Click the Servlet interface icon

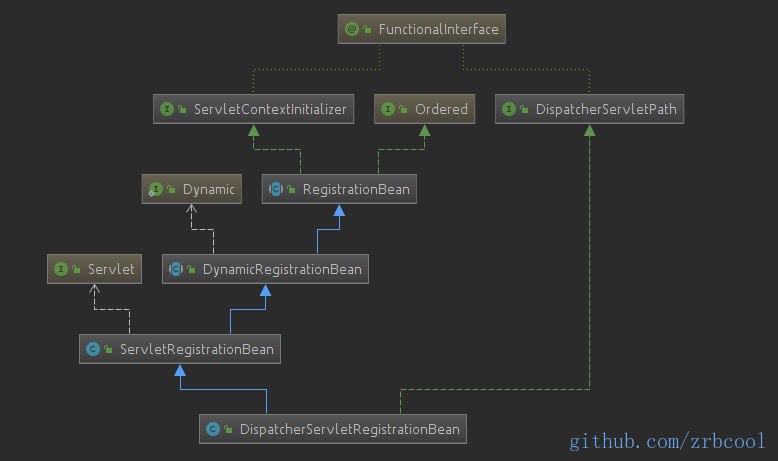[60, 269]
